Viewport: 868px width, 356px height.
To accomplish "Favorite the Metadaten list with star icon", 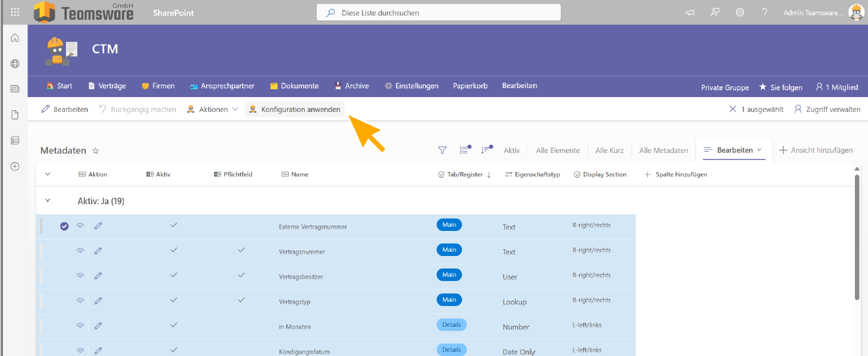I will (x=95, y=151).
